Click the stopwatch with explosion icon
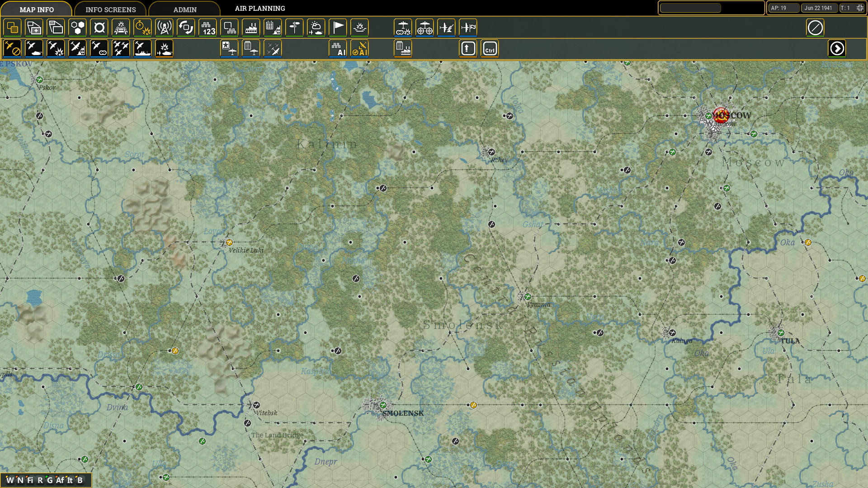Screen dimensions: 868x488 point(142,28)
